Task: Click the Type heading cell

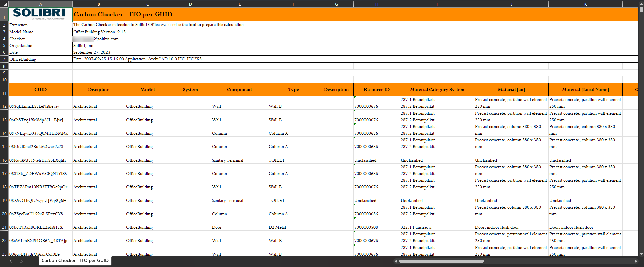Action: [x=294, y=90]
